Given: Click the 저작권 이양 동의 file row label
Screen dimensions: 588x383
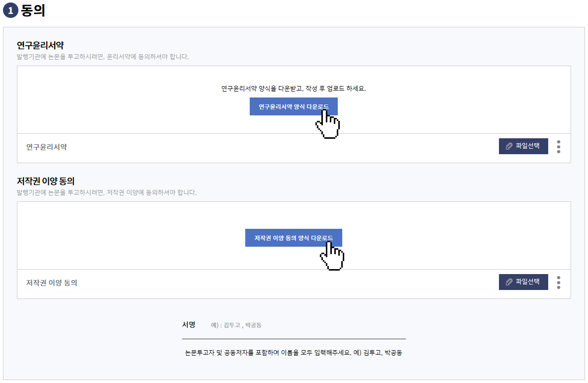Looking at the screenshot, I should (x=52, y=283).
